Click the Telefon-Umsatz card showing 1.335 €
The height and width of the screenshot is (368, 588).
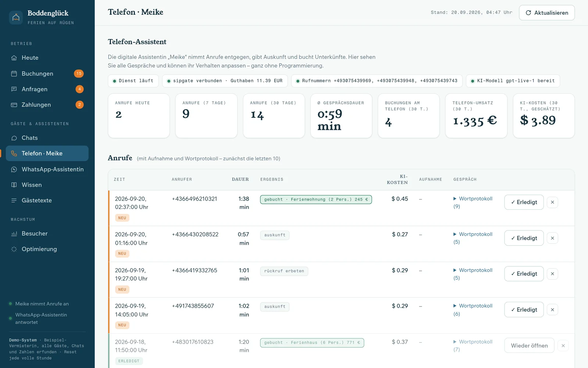click(476, 116)
